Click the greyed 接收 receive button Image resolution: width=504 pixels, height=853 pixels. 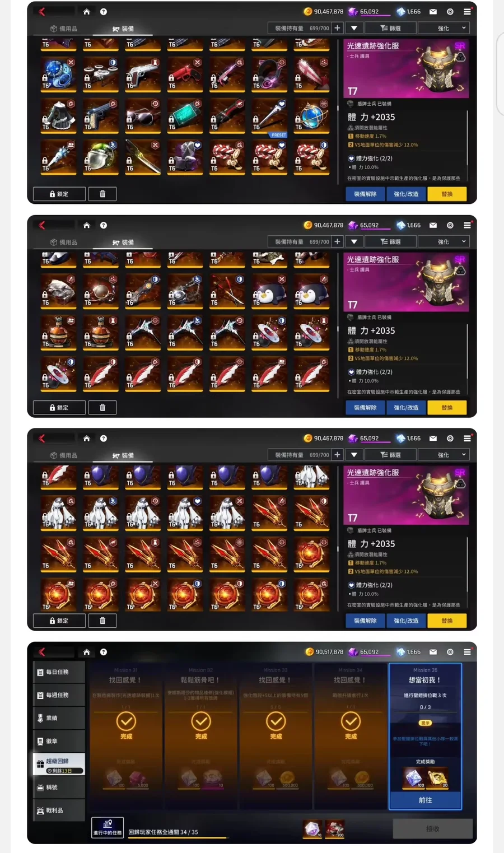[432, 828]
